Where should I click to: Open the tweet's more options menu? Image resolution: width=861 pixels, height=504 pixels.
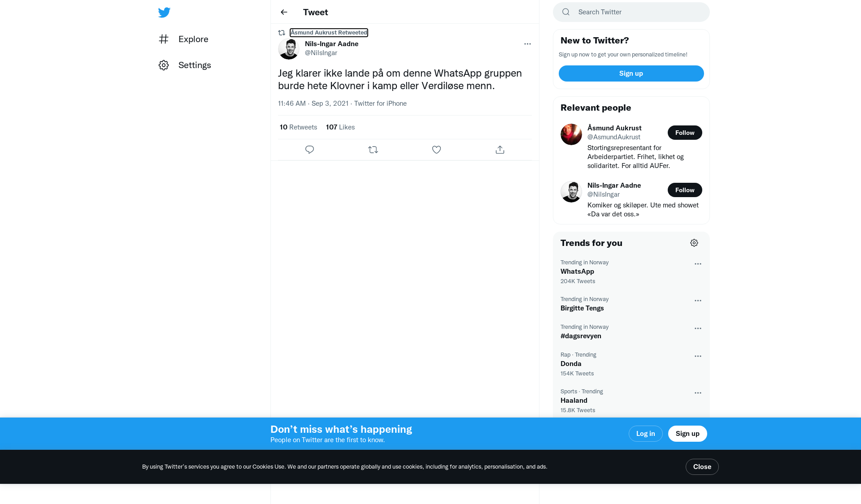click(527, 44)
